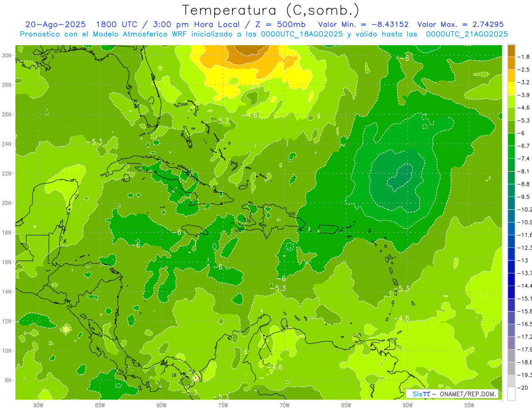Click the longitude label '75W'
This screenshot has height=411, width=532.
(223, 405)
